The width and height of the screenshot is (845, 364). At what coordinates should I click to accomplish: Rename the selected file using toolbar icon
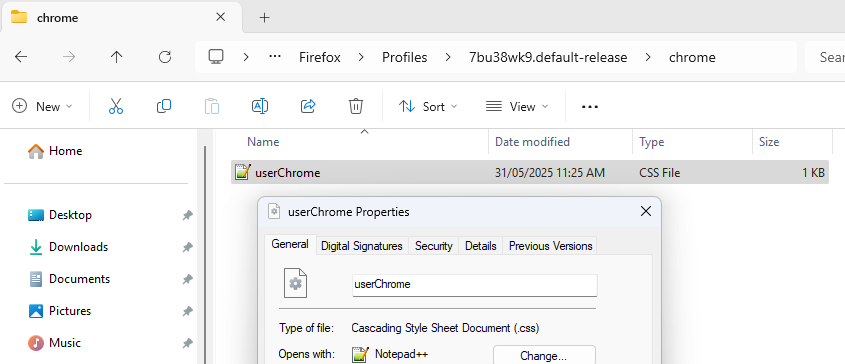260,106
